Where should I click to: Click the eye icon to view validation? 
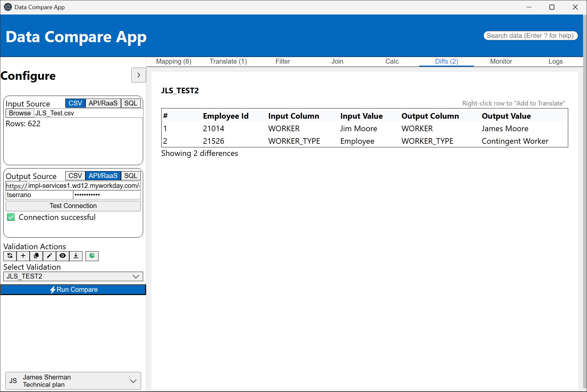[63, 256]
